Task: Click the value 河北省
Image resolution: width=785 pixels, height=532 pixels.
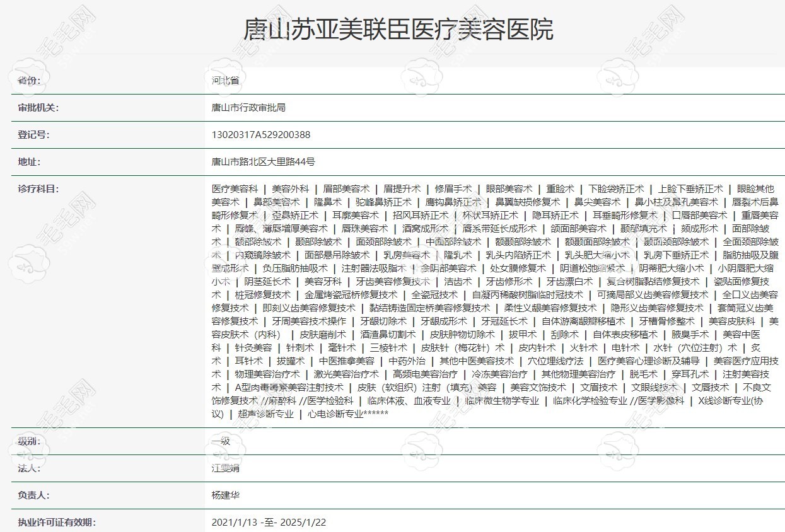Action: click(226, 81)
